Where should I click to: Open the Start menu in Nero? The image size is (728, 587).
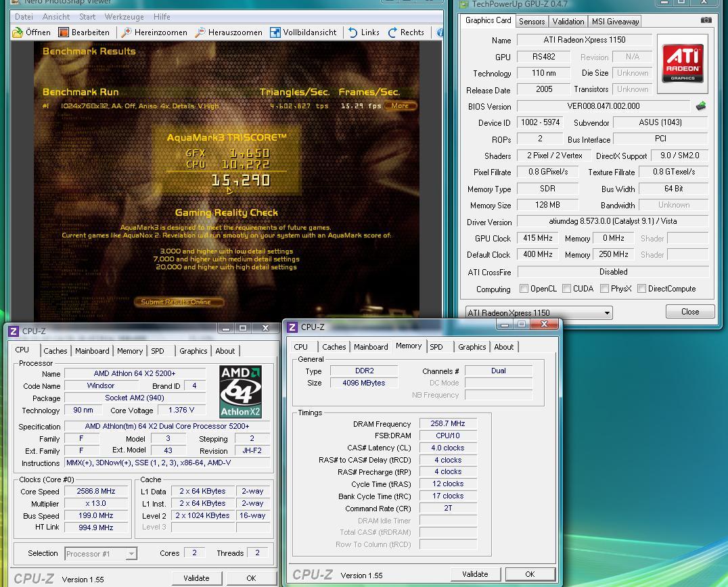point(87,17)
